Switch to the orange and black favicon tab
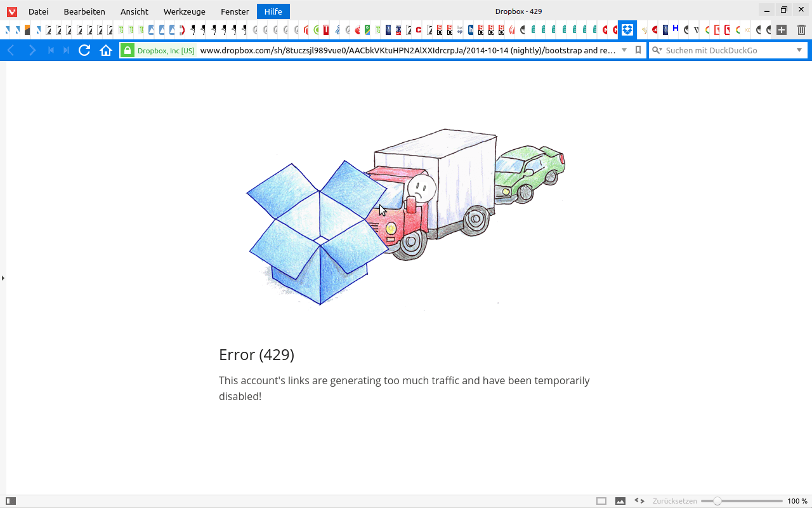Viewport: 812px width, 508px height. 27,30
